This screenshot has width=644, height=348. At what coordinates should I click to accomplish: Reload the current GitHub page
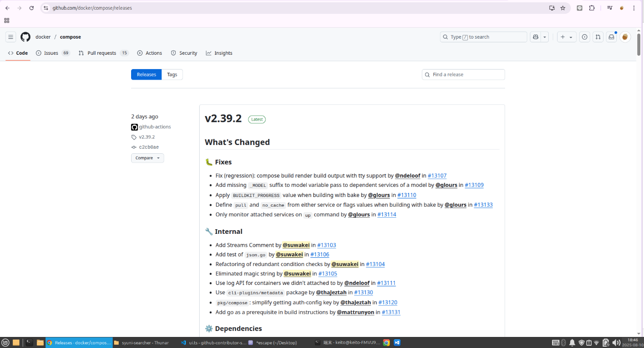31,8
